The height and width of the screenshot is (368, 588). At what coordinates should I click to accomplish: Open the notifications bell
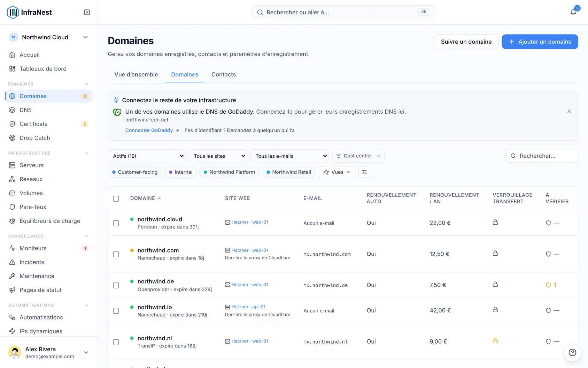tap(573, 12)
